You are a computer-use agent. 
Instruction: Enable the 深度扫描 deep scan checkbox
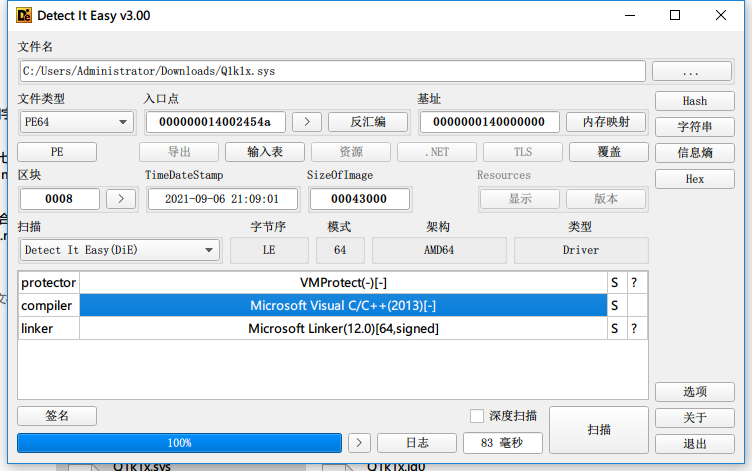(x=477, y=416)
